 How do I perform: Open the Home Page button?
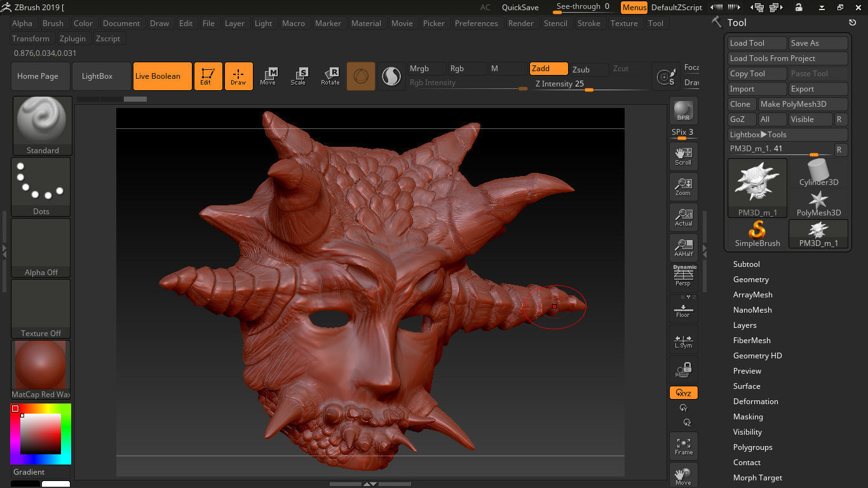tap(40, 76)
